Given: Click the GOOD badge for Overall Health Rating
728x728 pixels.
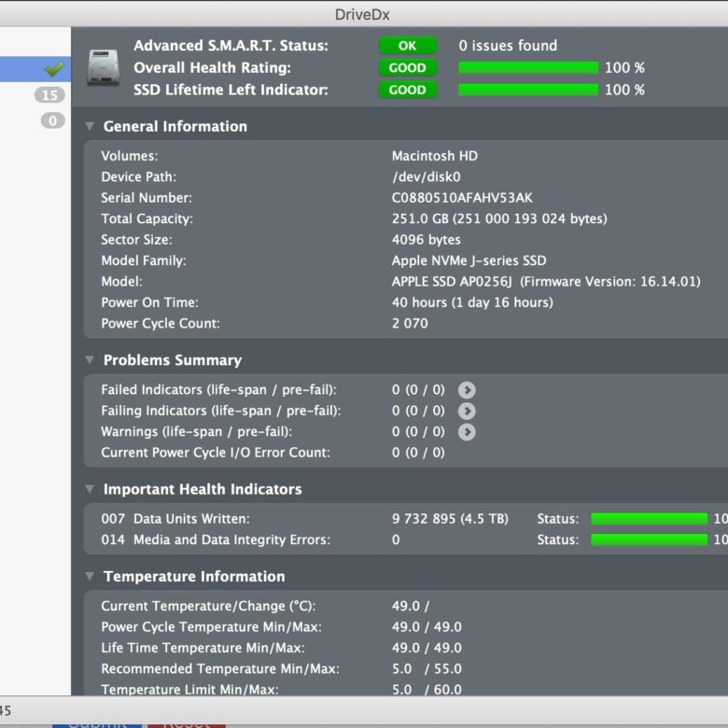Looking at the screenshot, I should (407, 68).
